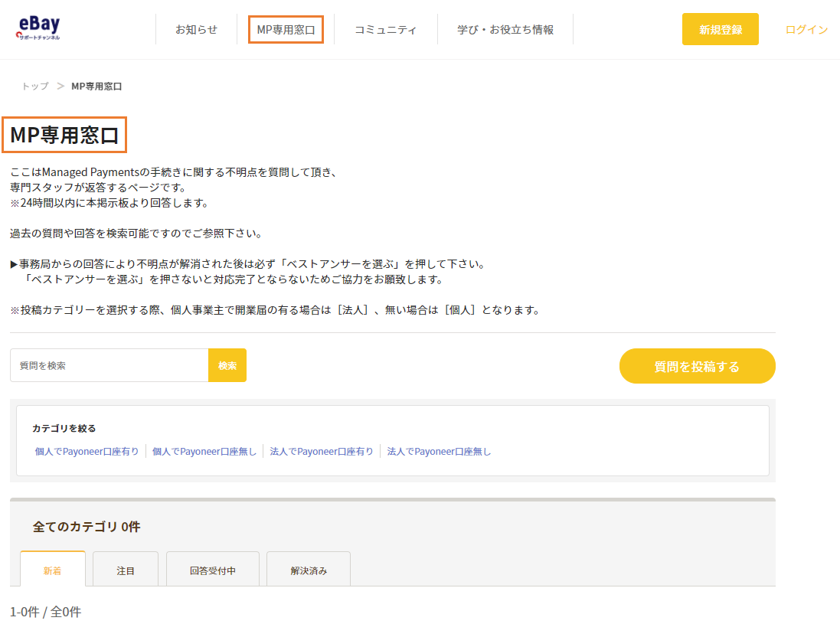The width and height of the screenshot is (840, 624).
Task: Switch to the 注目 tab
Action: click(x=126, y=570)
